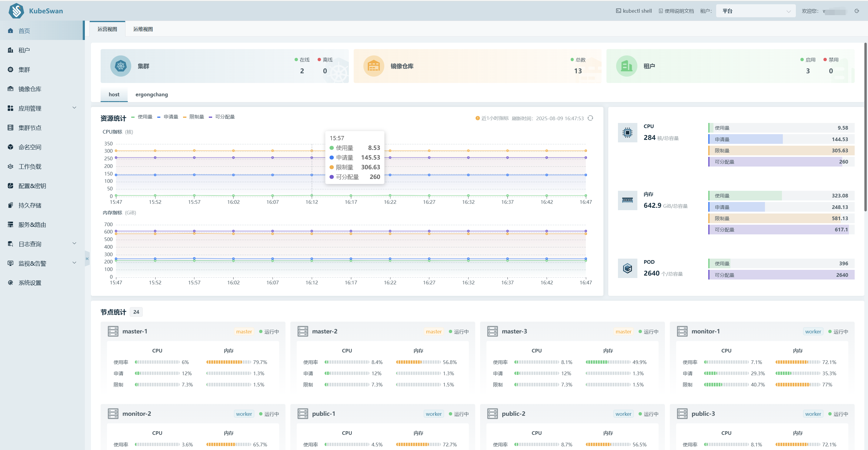
Task: Click the 集群 card helm wheel icon
Action: tap(121, 66)
